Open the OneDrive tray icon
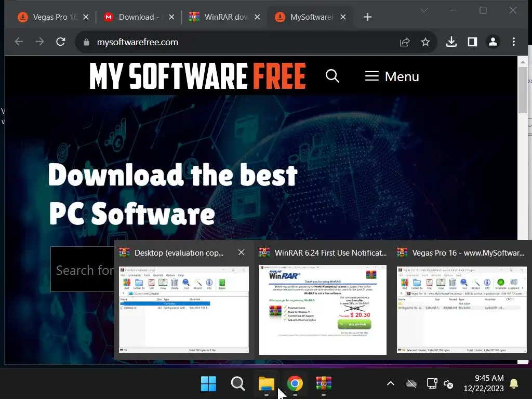The image size is (532, 399). (411, 384)
